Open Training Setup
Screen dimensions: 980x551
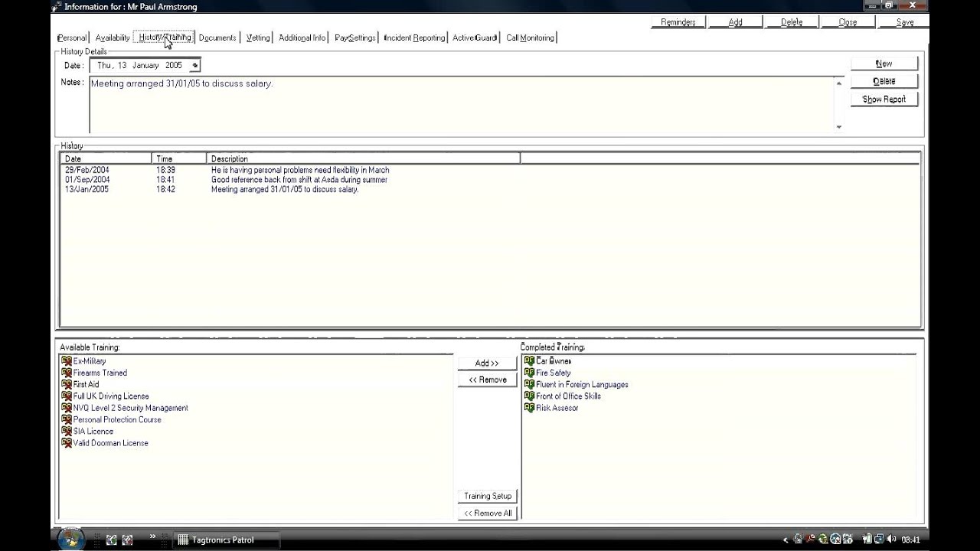(x=488, y=496)
